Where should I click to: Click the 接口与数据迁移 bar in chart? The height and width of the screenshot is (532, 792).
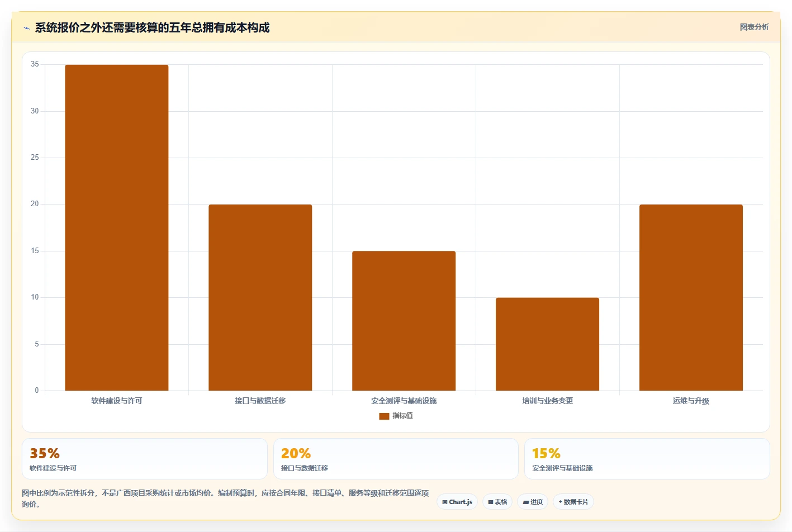click(260, 297)
